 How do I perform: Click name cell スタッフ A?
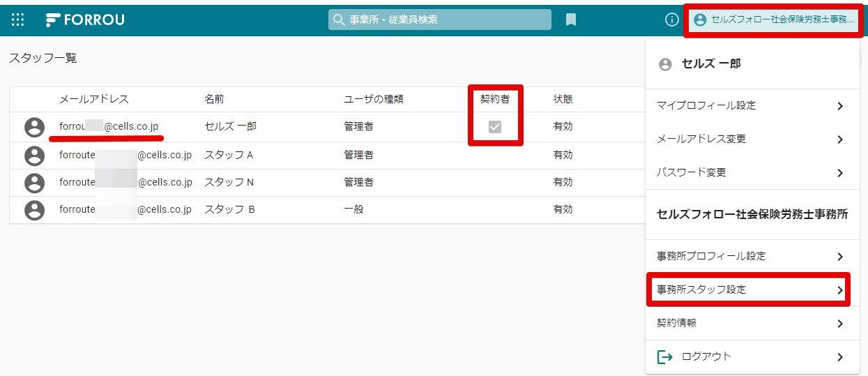[229, 155]
